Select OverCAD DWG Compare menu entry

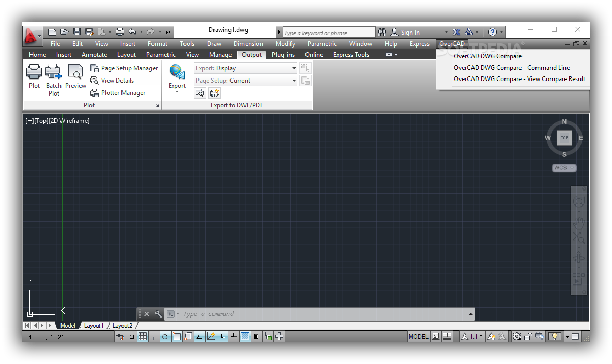487,56
